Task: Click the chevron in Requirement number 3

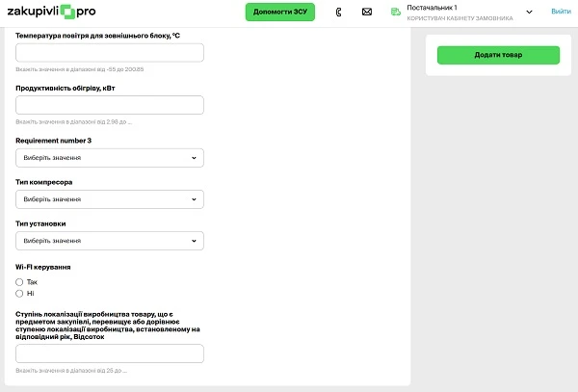Action: click(194, 158)
